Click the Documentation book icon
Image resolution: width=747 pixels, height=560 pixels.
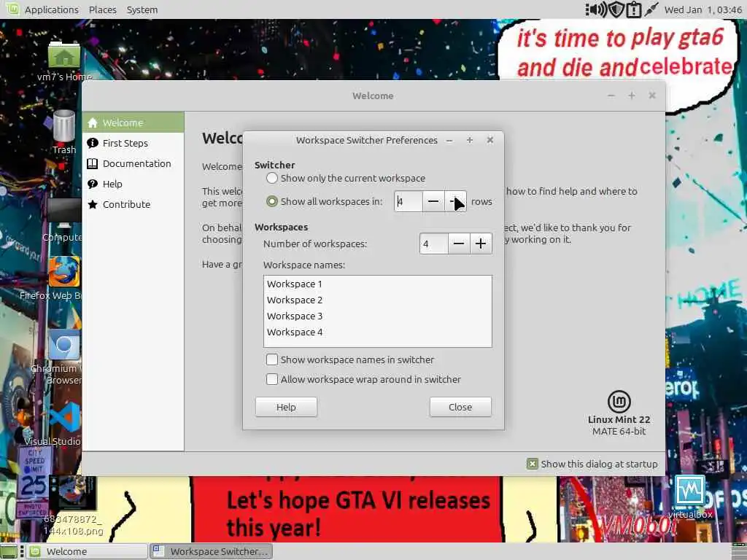click(93, 164)
